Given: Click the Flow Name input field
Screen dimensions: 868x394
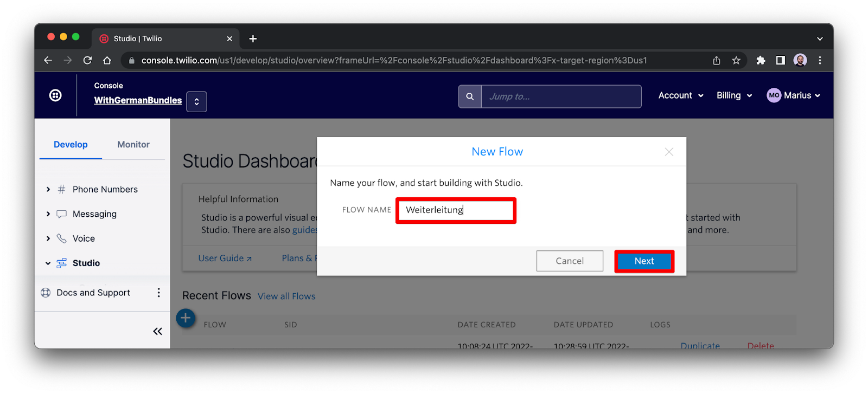Looking at the screenshot, I should [x=456, y=210].
